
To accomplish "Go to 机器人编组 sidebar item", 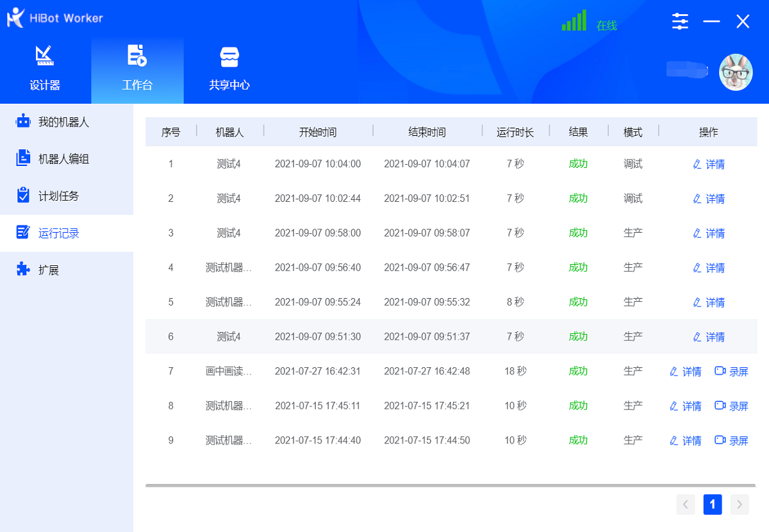I will [x=63, y=159].
